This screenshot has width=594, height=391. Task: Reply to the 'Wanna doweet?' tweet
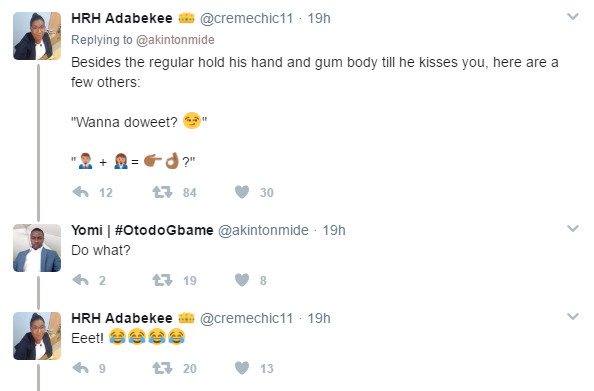(80, 192)
